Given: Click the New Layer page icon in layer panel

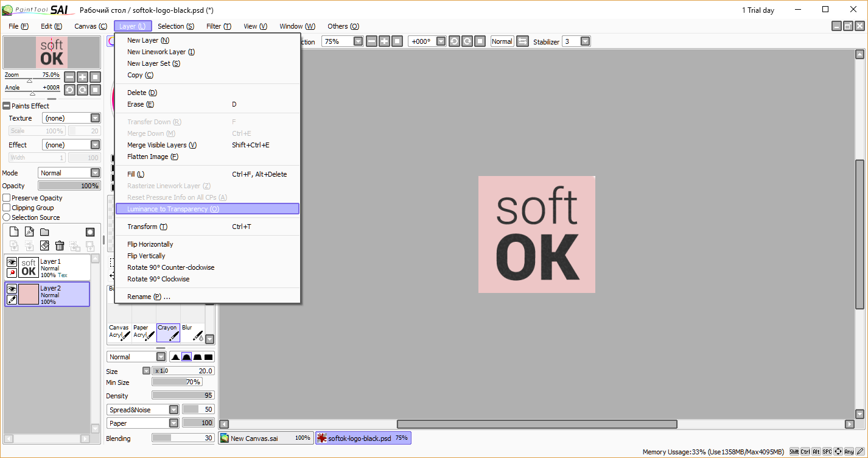Looking at the screenshot, I should (x=14, y=232).
